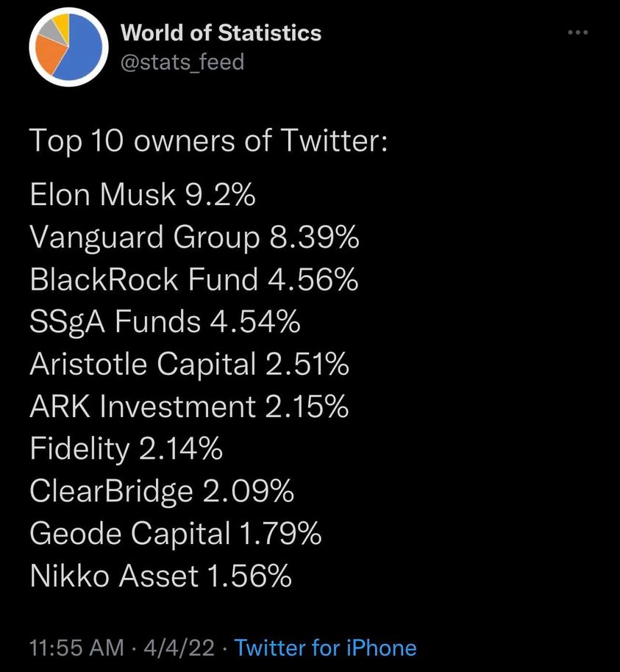Tap the Fidelity 2.14% line

pyautogui.click(x=126, y=448)
